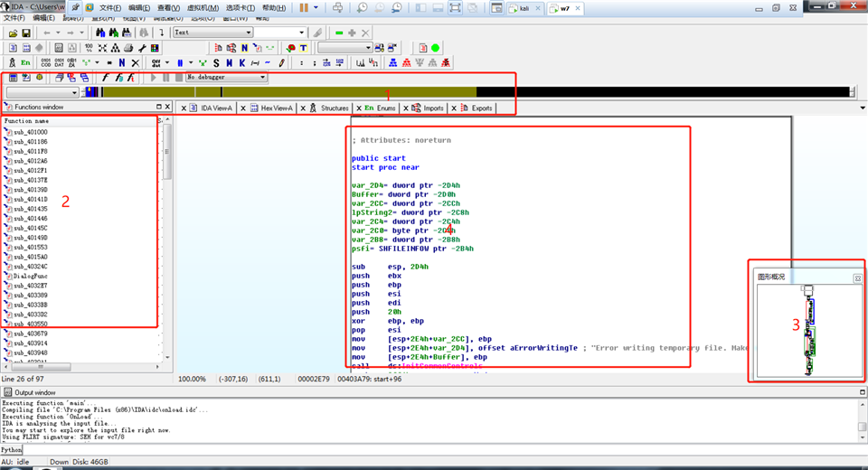Select sub_401000 in Functions window
This screenshot has width=868, height=470.
[31, 132]
